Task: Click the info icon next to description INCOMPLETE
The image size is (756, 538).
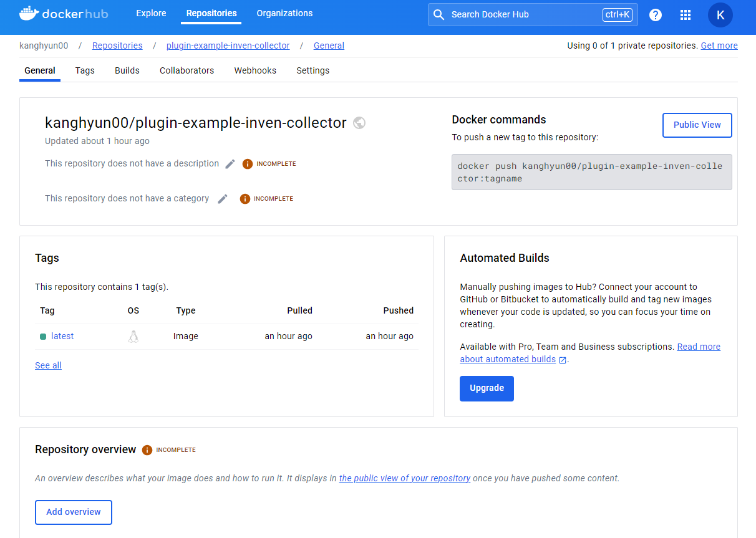Action: click(248, 164)
